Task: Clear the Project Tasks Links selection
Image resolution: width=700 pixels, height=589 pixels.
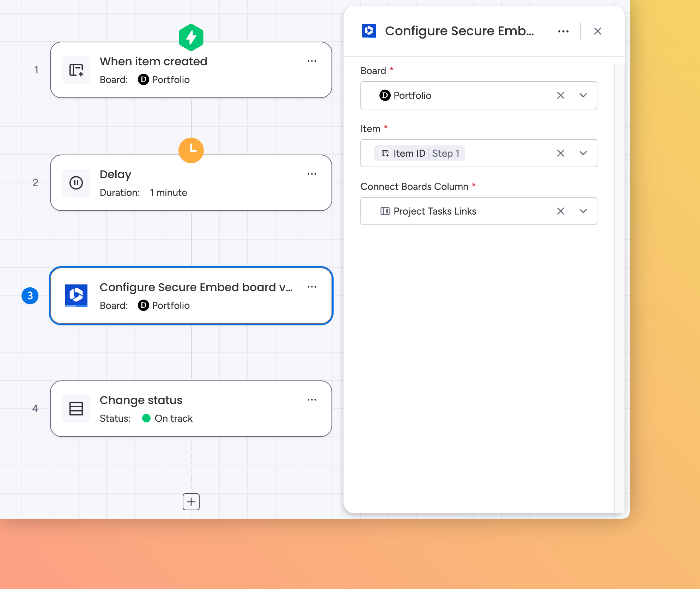Action: point(561,211)
